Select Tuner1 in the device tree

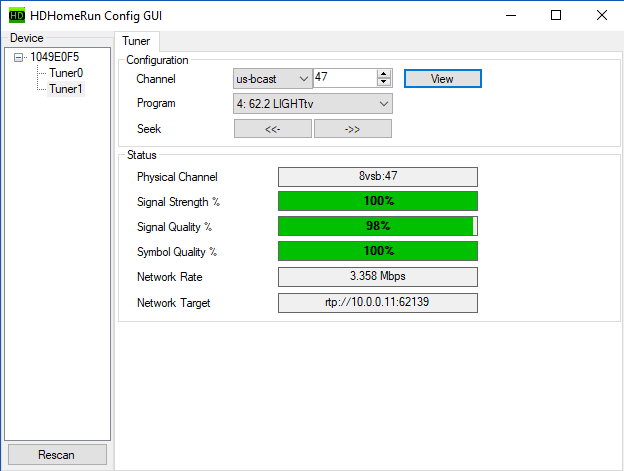66,89
